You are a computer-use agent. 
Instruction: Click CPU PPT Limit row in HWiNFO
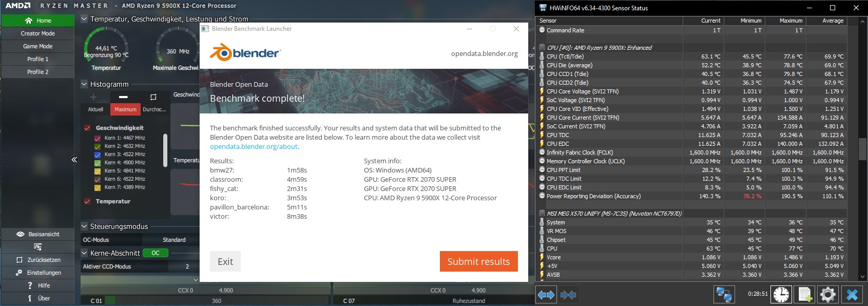tap(692, 170)
